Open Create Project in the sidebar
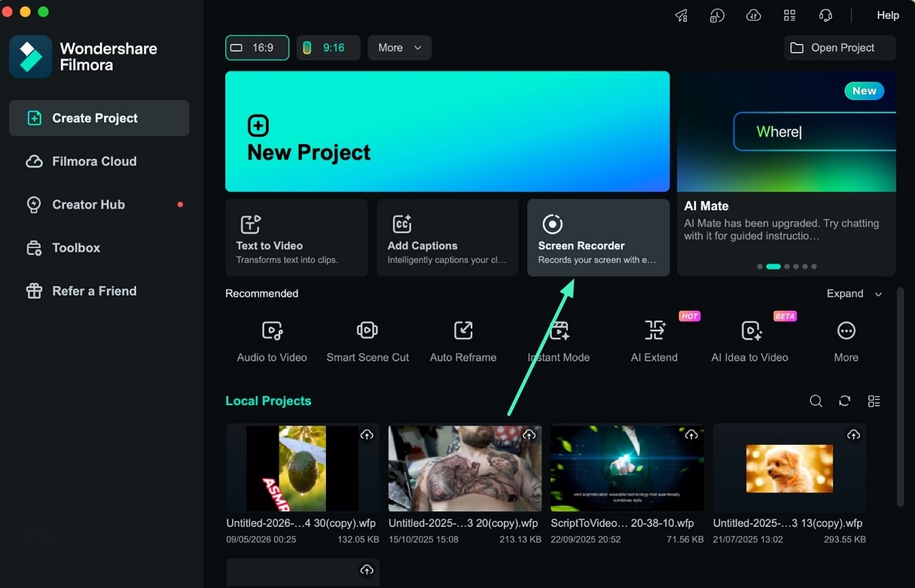This screenshot has height=588, width=915. [x=99, y=118]
